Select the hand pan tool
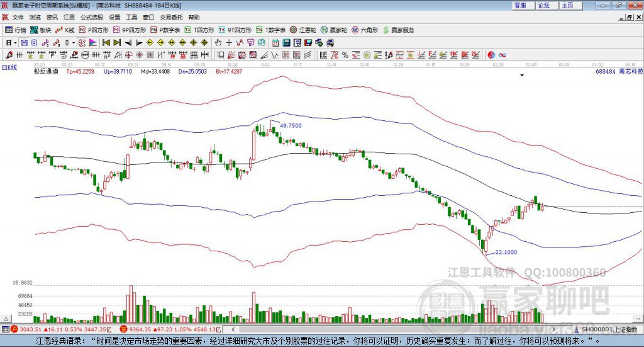Image resolution: width=644 pixels, height=347 pixels. [218, 43]
